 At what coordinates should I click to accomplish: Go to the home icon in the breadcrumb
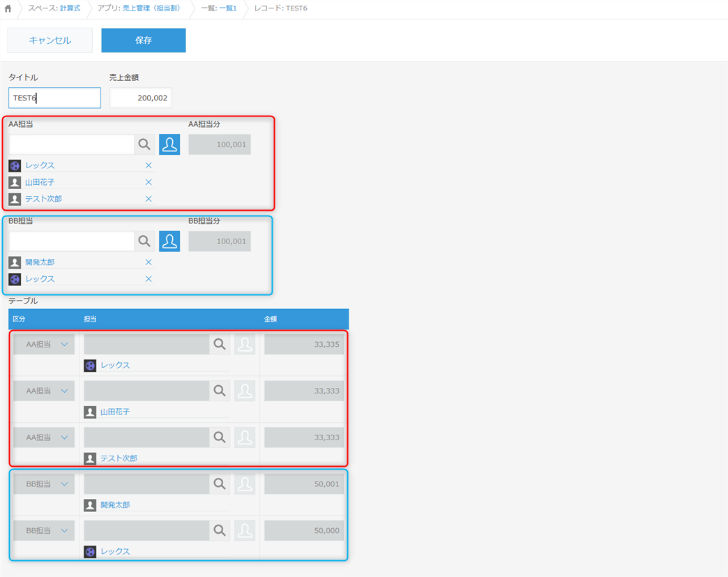coord(8,8)
